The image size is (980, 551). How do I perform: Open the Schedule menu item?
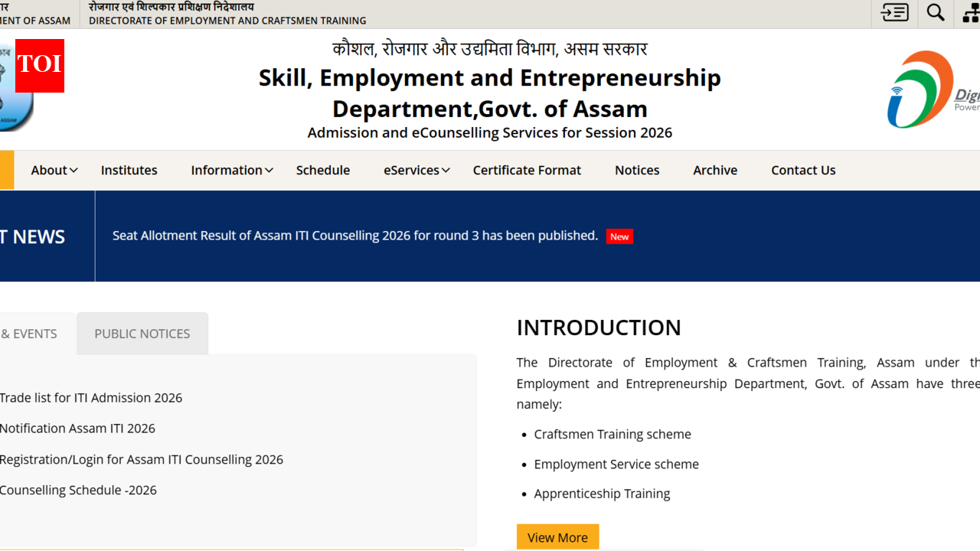click(x=323, y=171)
